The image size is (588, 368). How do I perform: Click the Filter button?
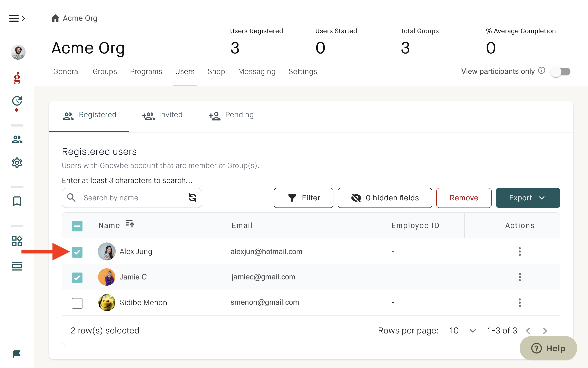[x=303, y=198]
